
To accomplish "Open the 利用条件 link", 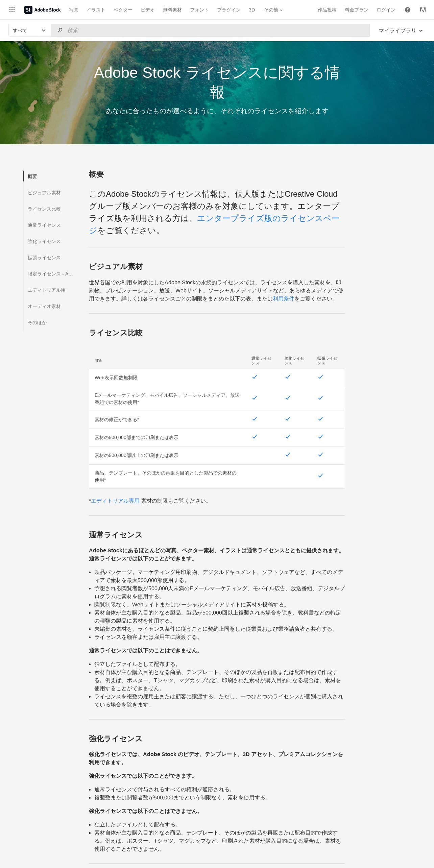I will click(x=284, y=299).
